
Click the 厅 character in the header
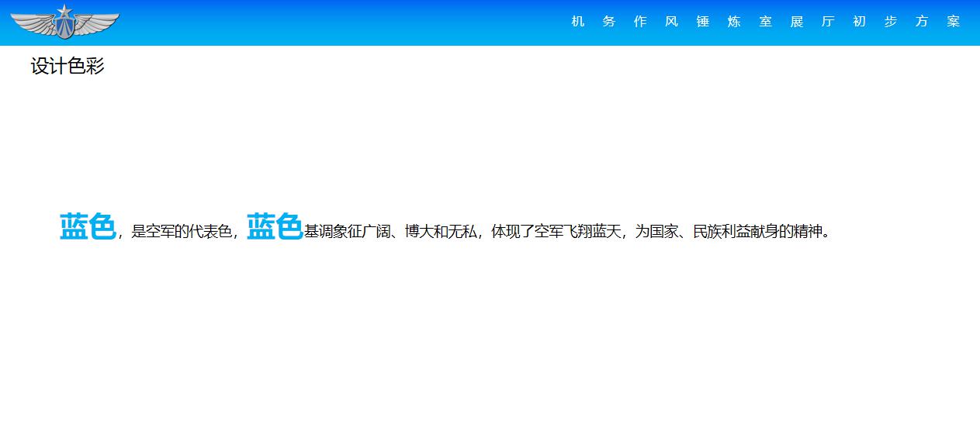click(x=828, y=22)
